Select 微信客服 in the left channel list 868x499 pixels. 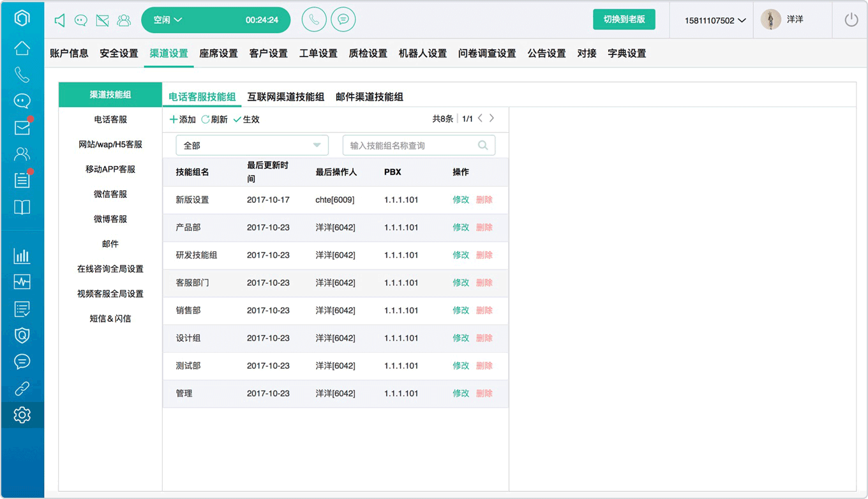110,194
